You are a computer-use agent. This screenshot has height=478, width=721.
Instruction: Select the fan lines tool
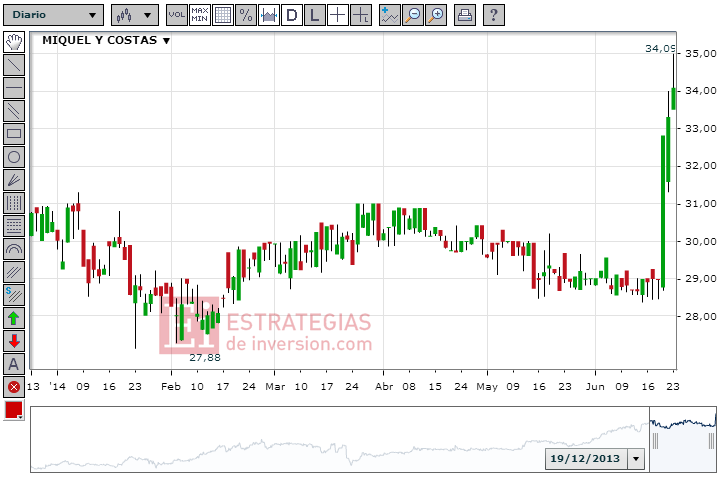click(x=14, y=180)
